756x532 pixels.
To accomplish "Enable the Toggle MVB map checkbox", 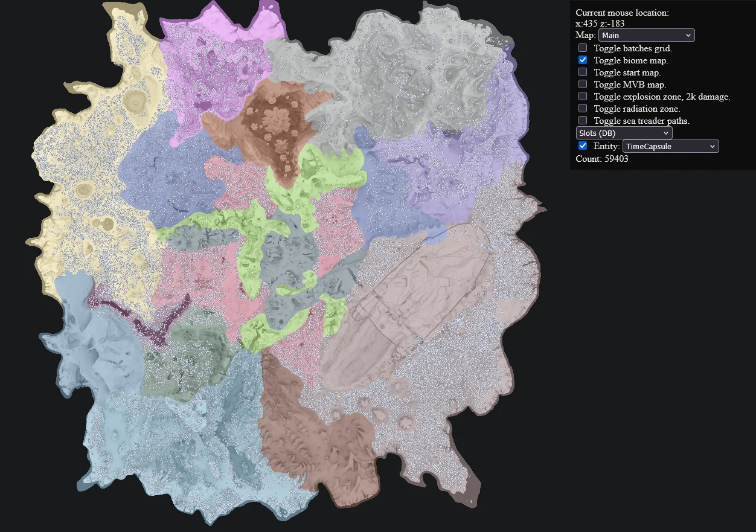I will [x=583, y=84].
